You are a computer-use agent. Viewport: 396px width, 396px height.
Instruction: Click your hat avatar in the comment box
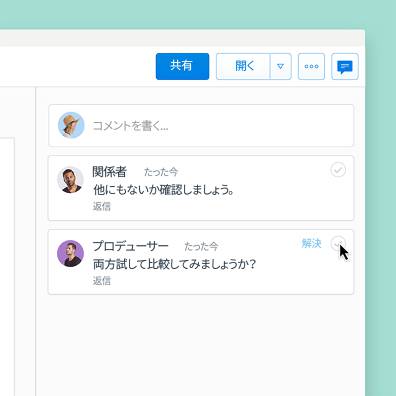pyautogui.click(x=71, y=125)
